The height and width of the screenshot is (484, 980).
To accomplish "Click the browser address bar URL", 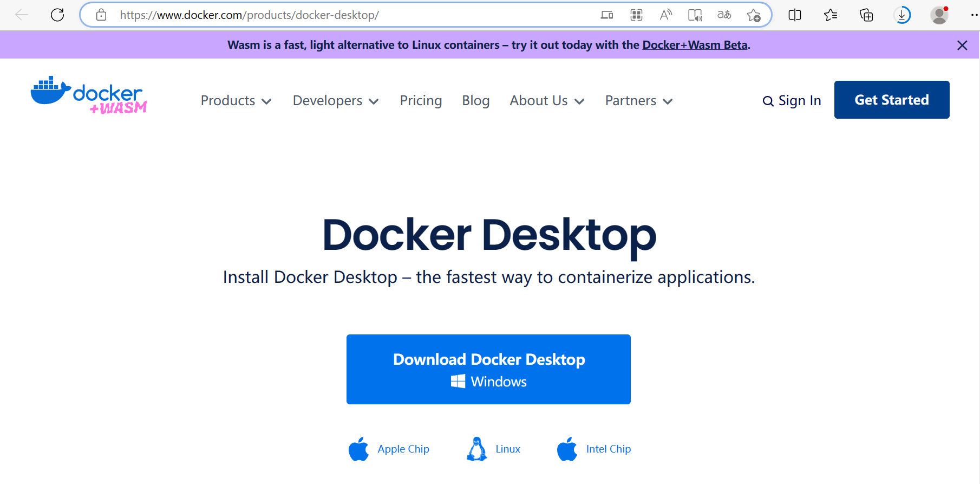I will 250,15.
